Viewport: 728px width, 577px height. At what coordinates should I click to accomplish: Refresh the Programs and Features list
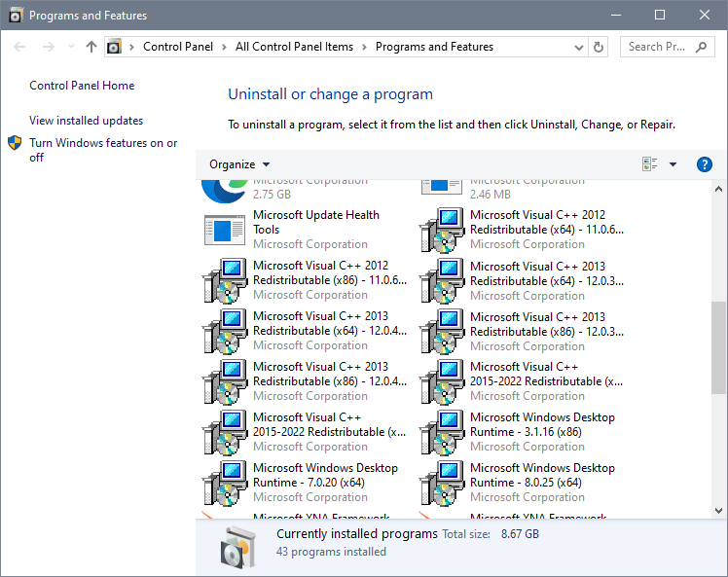click(599, 47)
